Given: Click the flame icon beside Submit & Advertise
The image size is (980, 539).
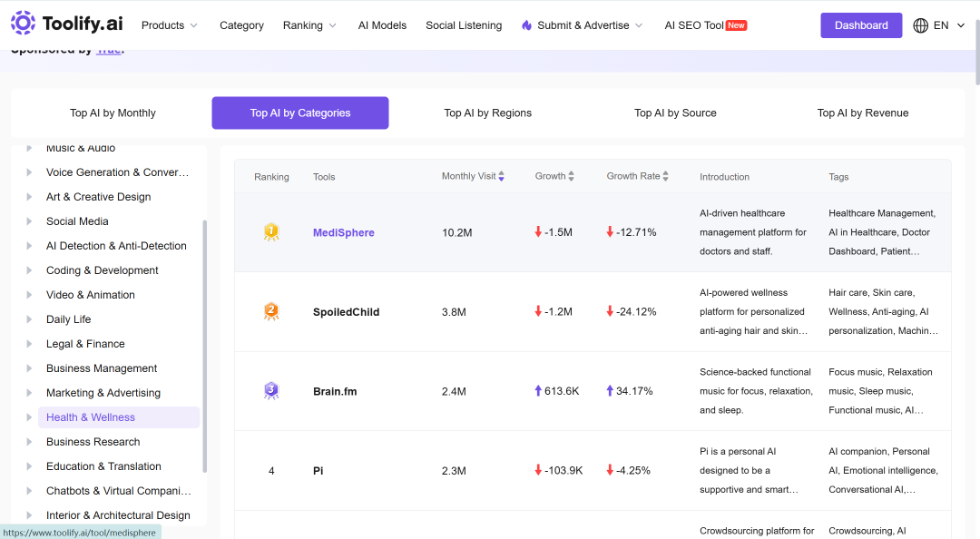Looking at the screenshot, I should point(527,25).
